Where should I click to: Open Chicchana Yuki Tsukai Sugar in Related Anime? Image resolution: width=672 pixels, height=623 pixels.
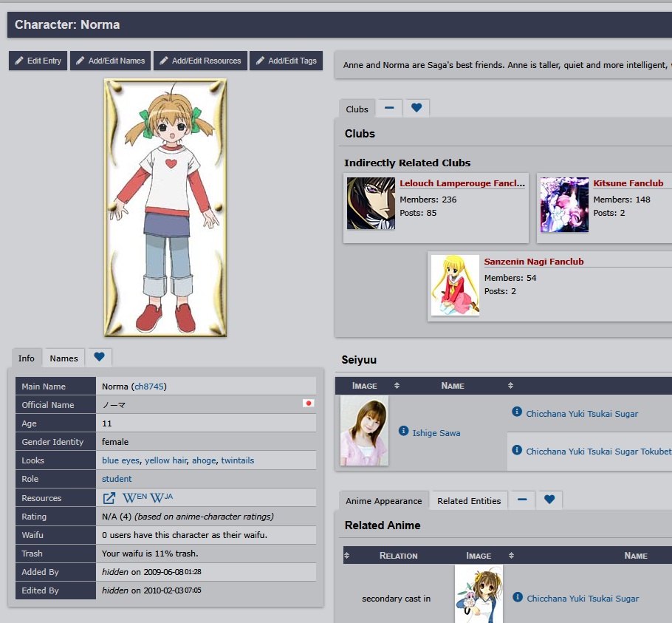click(583, 599)
